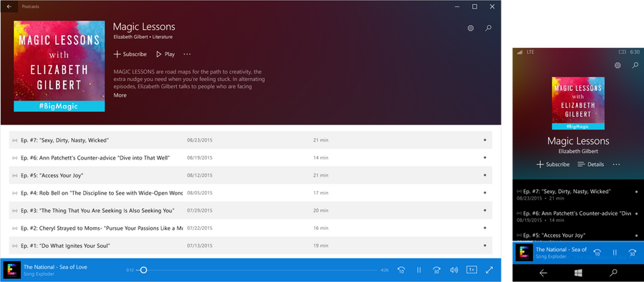The width and height of the screenshot is (644, 282).
Task: Click "Elizabeth Gilbert • Literature" subtitle in desktop header
Action: pyautogui.click(x=143, y=37)
